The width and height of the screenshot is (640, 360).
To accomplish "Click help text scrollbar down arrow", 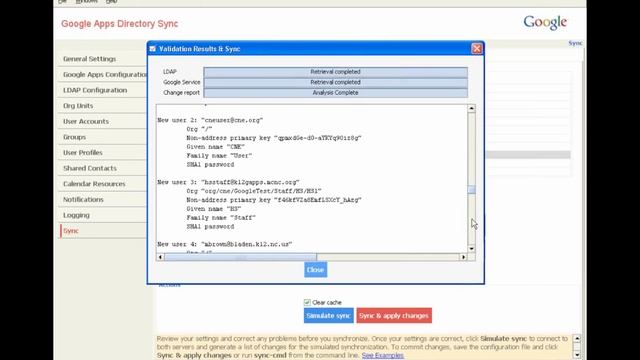I will 577,355.
